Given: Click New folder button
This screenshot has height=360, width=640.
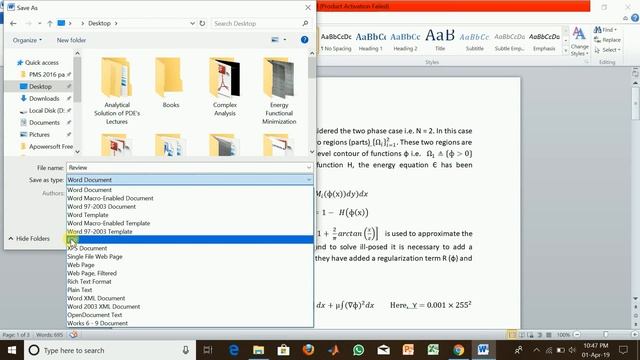Looking at the screenshot, I should tap(71, 40).
